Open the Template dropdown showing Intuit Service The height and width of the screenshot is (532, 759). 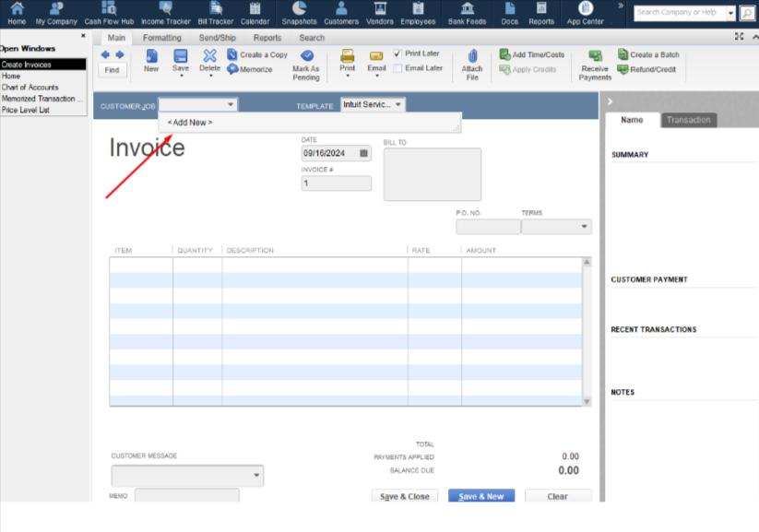click(x=396, y=104)
